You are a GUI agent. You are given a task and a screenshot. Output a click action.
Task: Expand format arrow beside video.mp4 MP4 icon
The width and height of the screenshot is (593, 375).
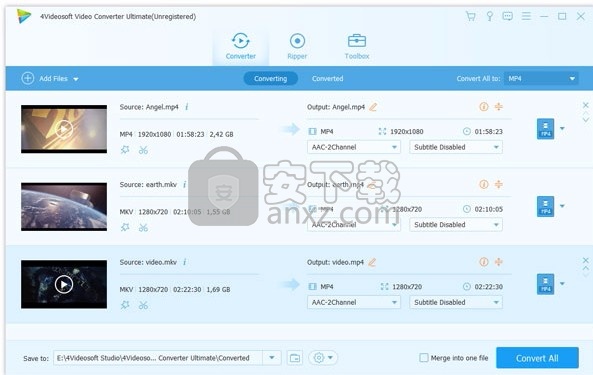point(562,284)
